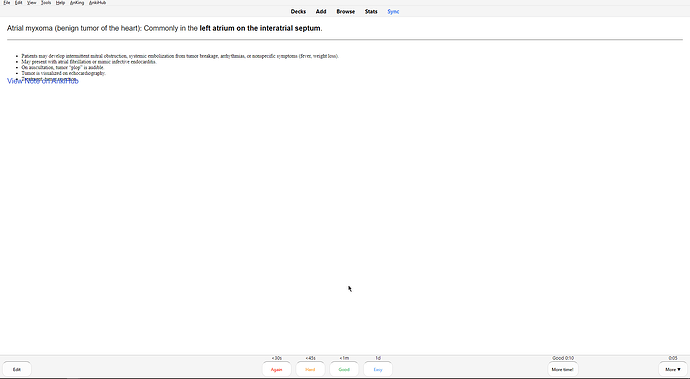Sync the collection
Screen dimensions: 690x379
393,11
